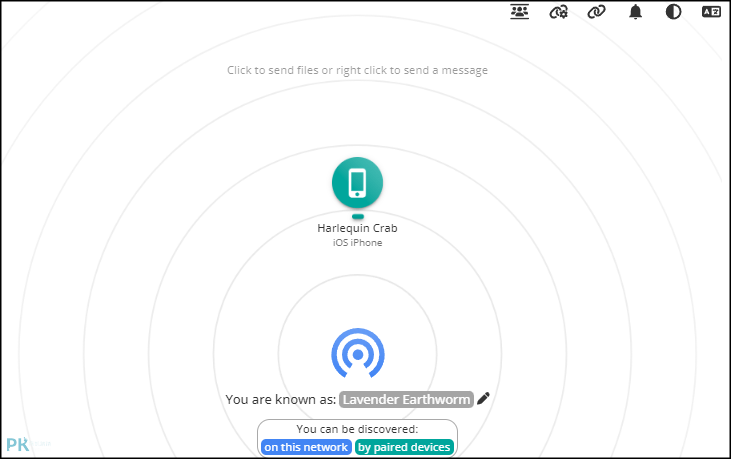731x459 pixels.
Task: Click the 'You are known as:' label
Action: [x=281, y=399]
